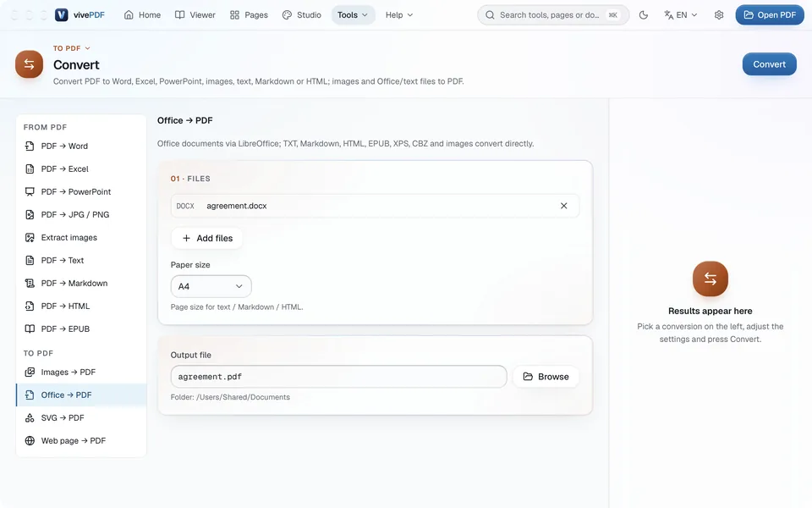Viewport: 812px width, 508px height.
Task: Toggle dark mode with moon icon
Action: point(644,15)
